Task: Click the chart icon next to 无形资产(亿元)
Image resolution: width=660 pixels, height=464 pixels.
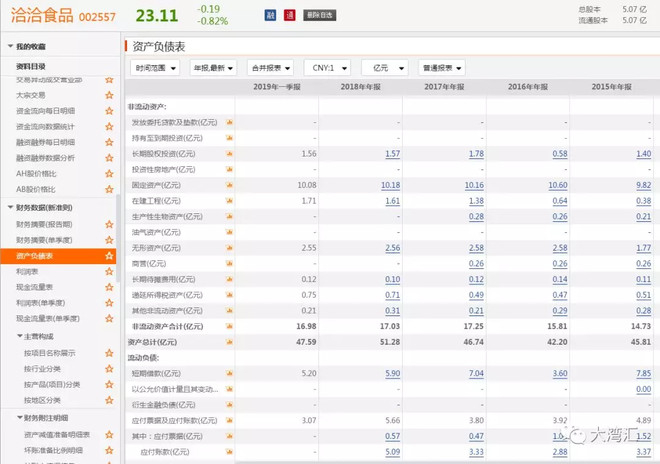Action: pyautogui.click(x=229, y=248)
